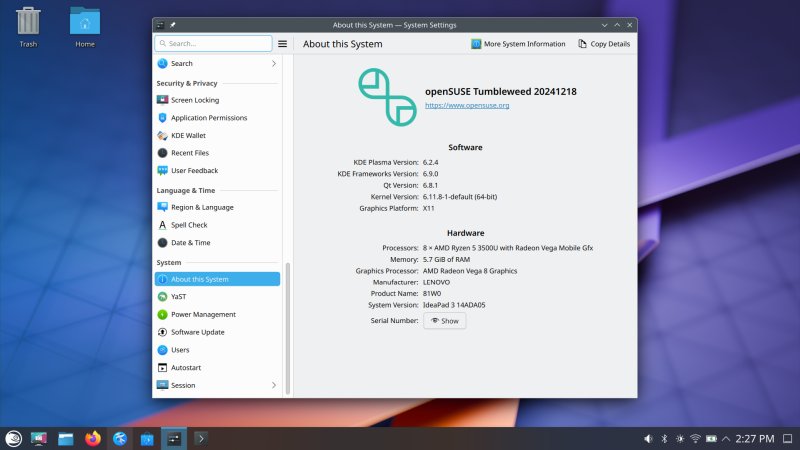Open Dolphin file manager from taskbar

66,439
